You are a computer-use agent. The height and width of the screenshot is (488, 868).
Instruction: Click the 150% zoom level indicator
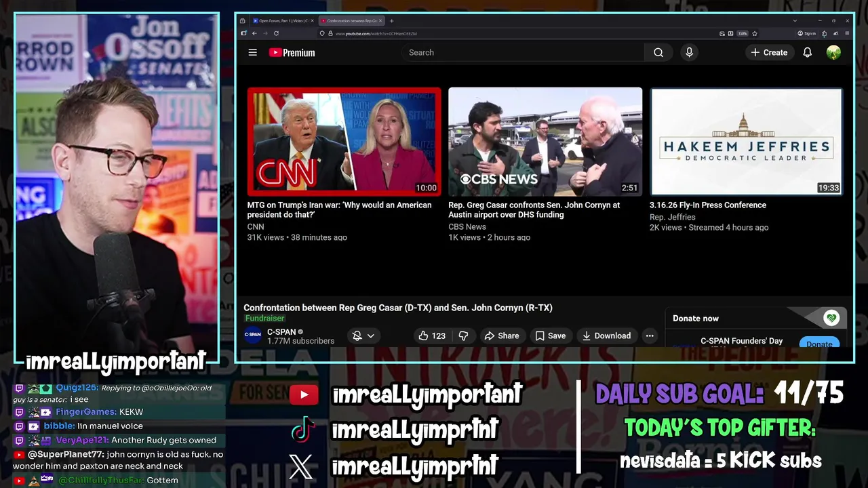(x=743, y=33)
